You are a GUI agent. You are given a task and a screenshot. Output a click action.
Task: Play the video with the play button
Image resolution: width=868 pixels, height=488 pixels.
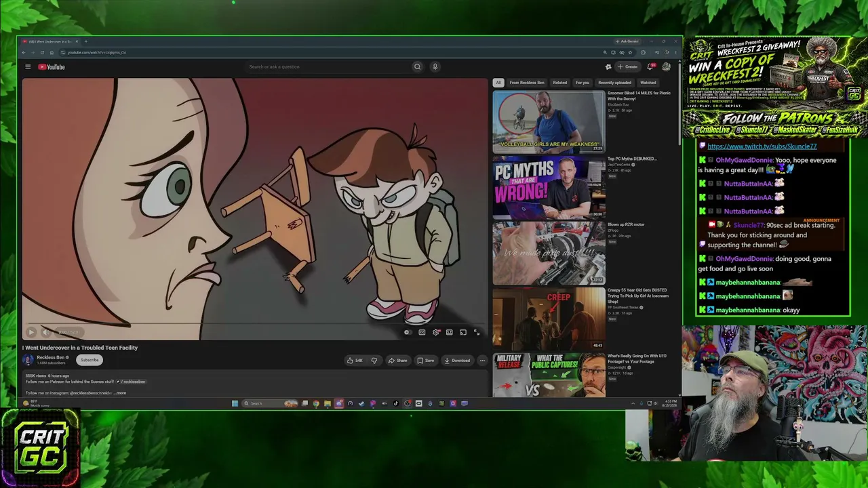pyautogui.click(x=31, y=332)
